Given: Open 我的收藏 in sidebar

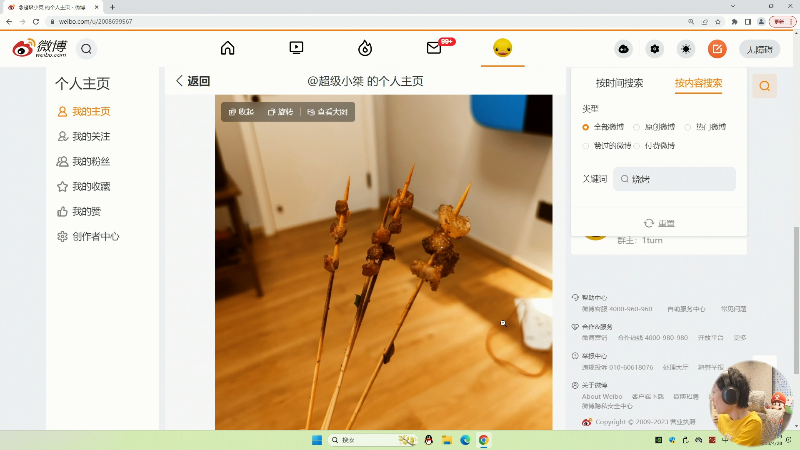Looking at the screenshot, I should coord(84,186).
